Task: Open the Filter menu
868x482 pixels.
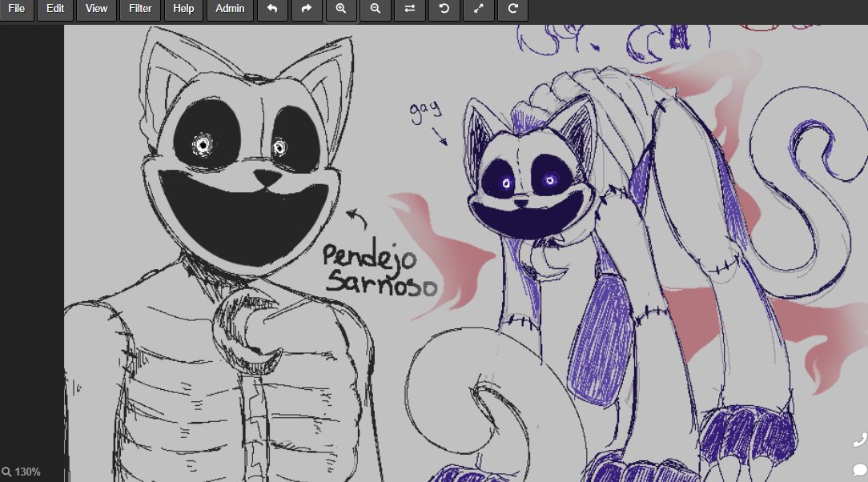Action: (140, 9)
